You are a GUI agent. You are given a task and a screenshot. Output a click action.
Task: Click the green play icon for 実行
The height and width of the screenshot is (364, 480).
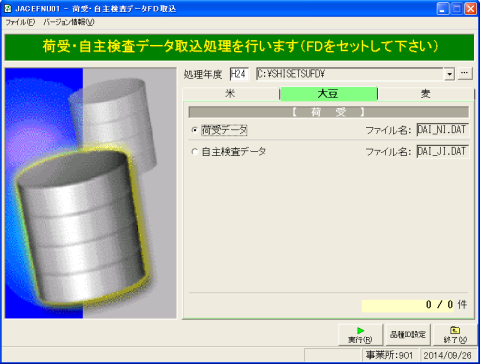(360, 330)
